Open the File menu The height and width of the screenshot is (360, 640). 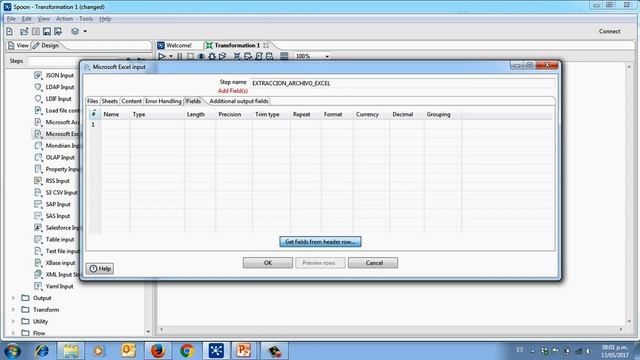pyautogui.click(x=11, y=19)
